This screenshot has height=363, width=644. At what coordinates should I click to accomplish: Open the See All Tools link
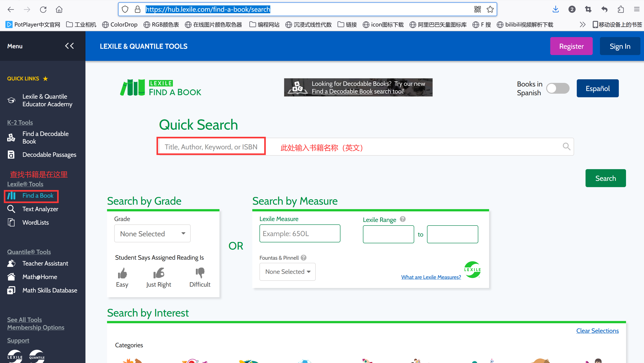tap(25, 319)
